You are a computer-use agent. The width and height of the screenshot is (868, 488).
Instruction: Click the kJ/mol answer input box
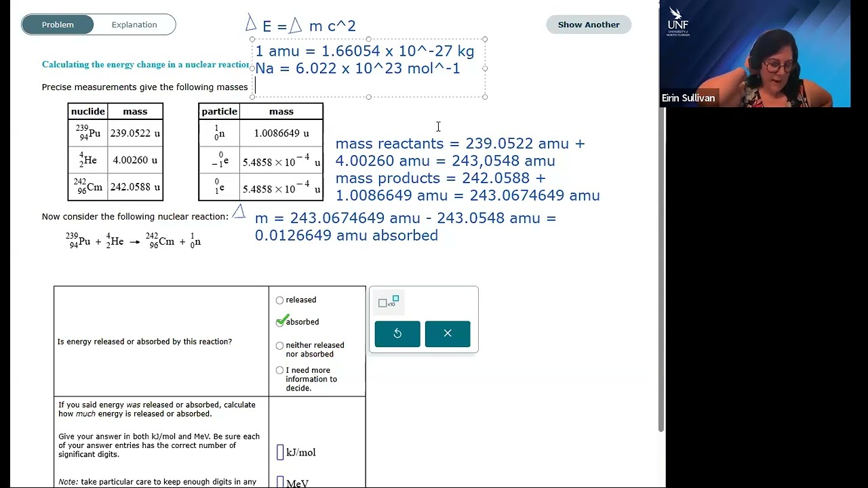click(280, 452)
